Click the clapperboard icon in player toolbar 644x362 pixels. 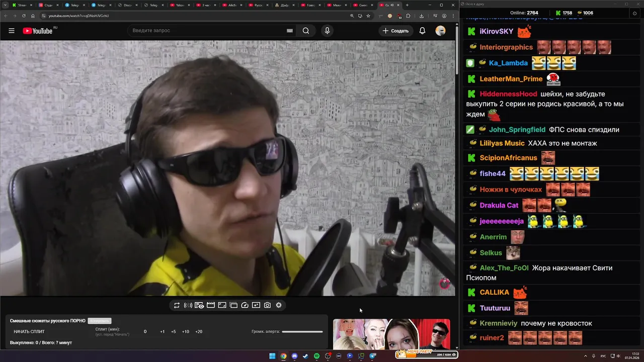pyautogui.click(x=211, y=305)
